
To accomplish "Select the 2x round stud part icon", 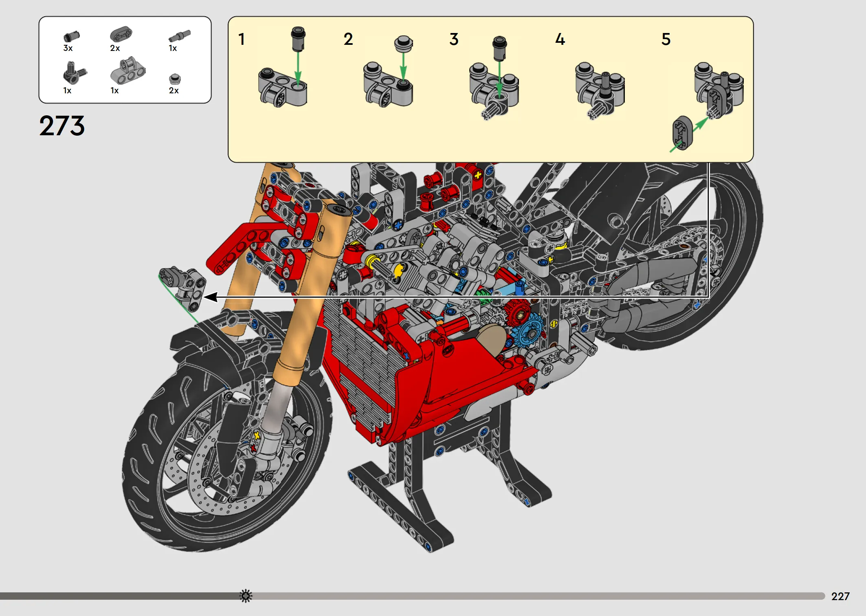I will 175,79.
